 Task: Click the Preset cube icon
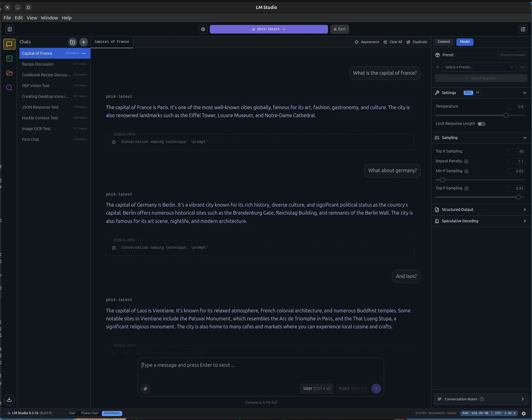[438, 55]
